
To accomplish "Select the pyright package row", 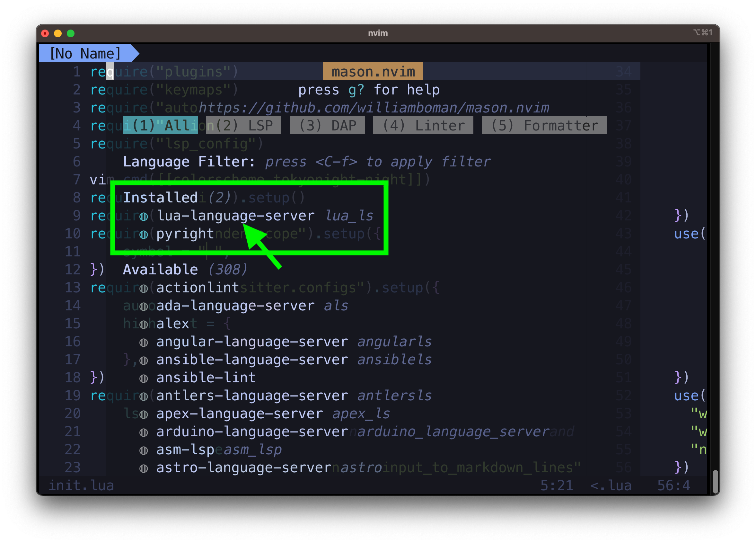I will pos(177,234).
